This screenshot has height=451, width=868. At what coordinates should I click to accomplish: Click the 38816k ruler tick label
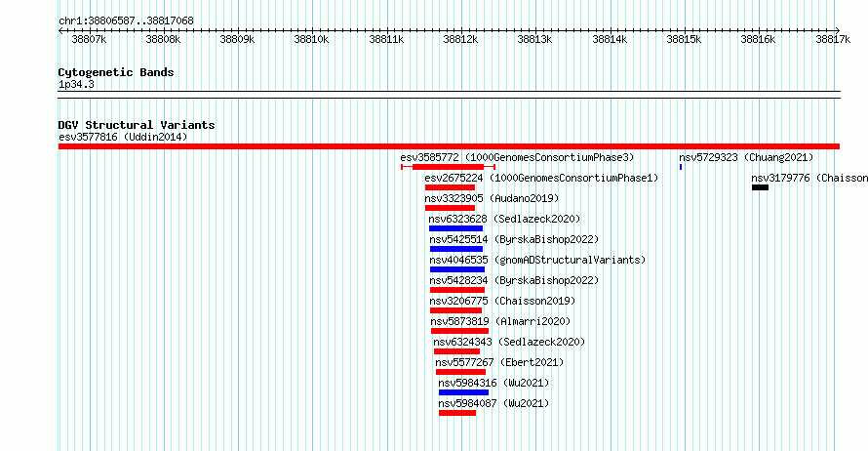pos(759,40)
